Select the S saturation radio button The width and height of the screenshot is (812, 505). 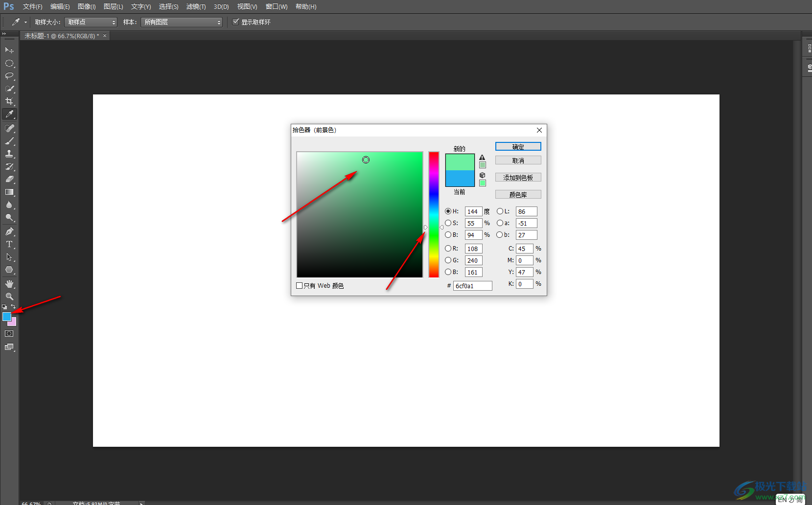(x=448, y=223)
